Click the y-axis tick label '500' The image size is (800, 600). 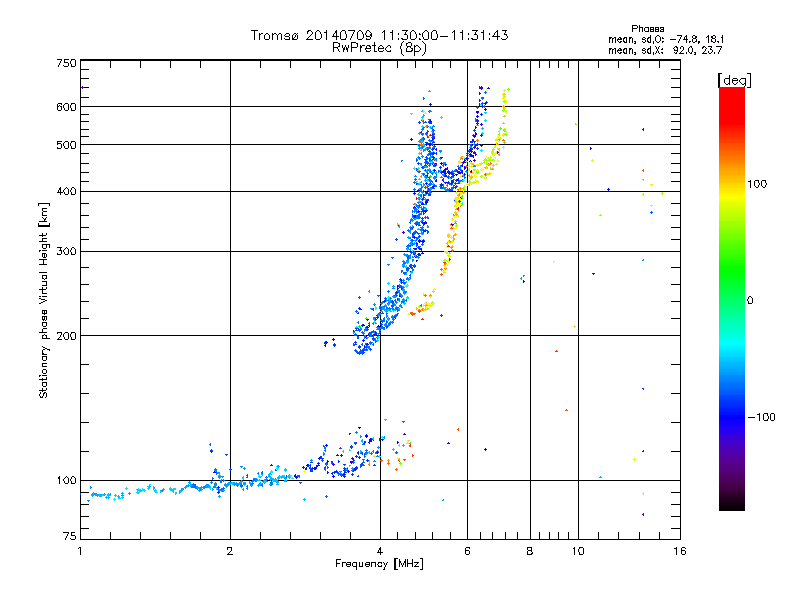[66, 145]
